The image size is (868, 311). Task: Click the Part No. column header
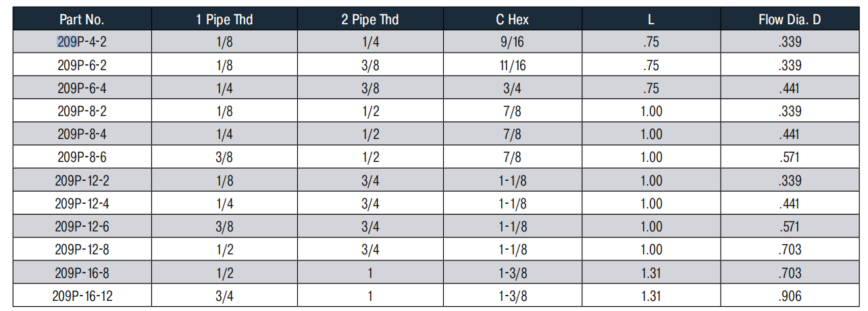tap(81, 20)
